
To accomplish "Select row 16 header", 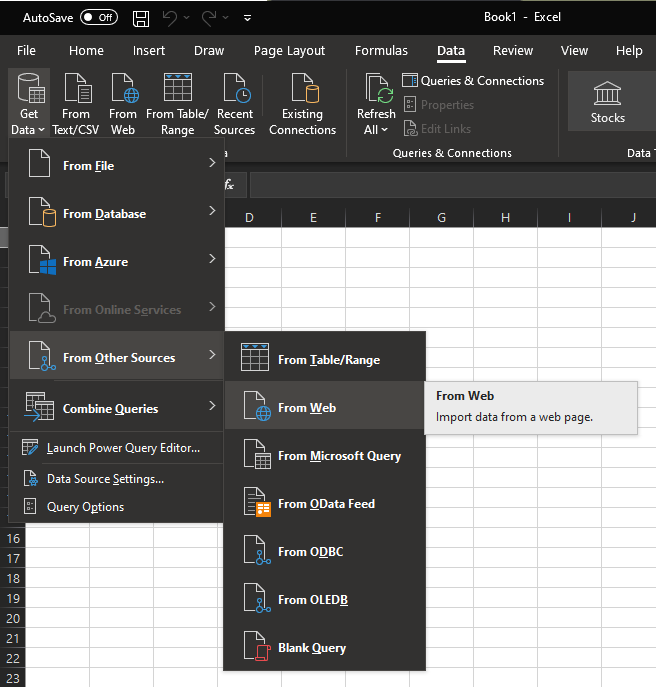I will [13, 538].
